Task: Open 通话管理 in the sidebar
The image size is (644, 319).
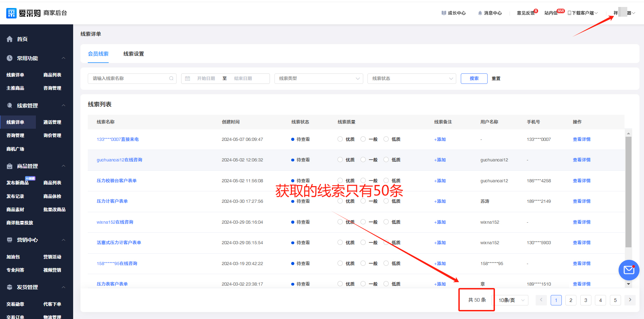Action: (x=52, y=122)
